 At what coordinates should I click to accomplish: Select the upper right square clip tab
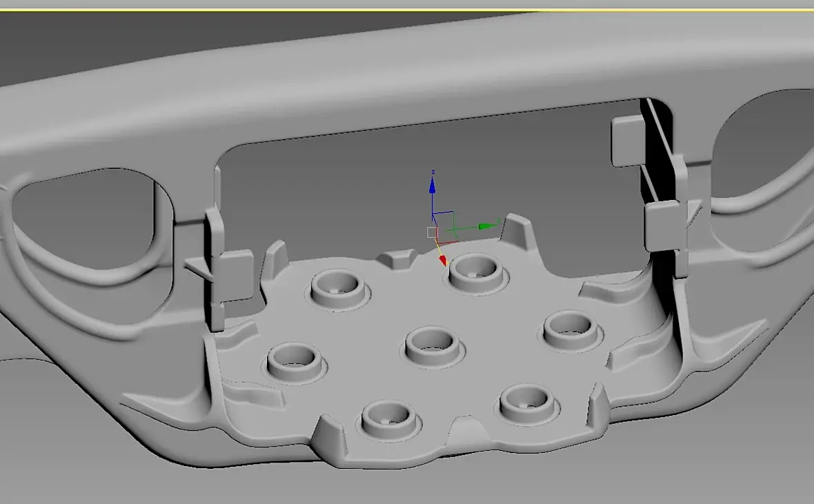(628, 141)
